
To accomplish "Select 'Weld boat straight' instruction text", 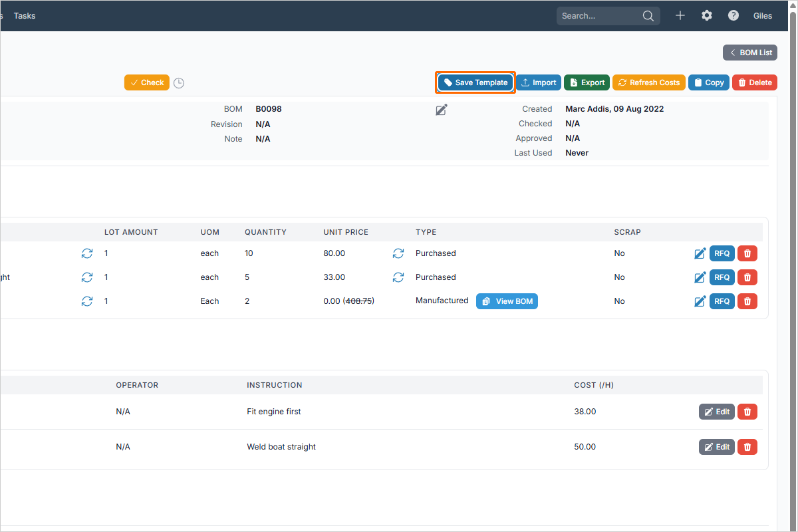I will pos(281,447).
